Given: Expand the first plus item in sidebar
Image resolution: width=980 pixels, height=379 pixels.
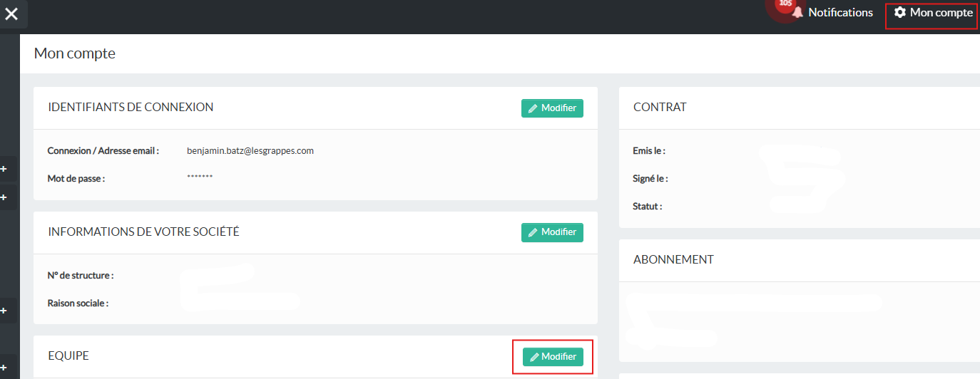Looking at the screenshot, I should pos(4,169).
